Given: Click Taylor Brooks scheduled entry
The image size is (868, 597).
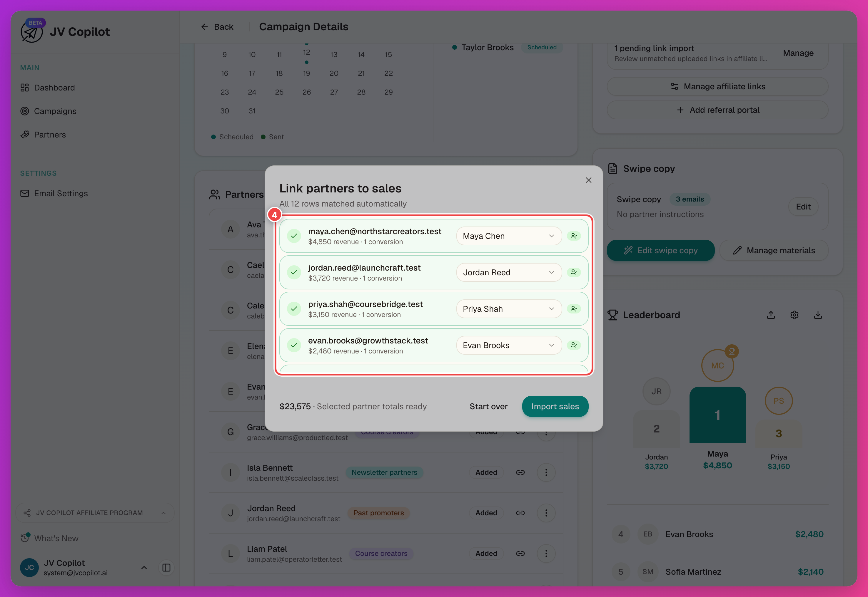Looking at the screenshot, I should (507, 48).
